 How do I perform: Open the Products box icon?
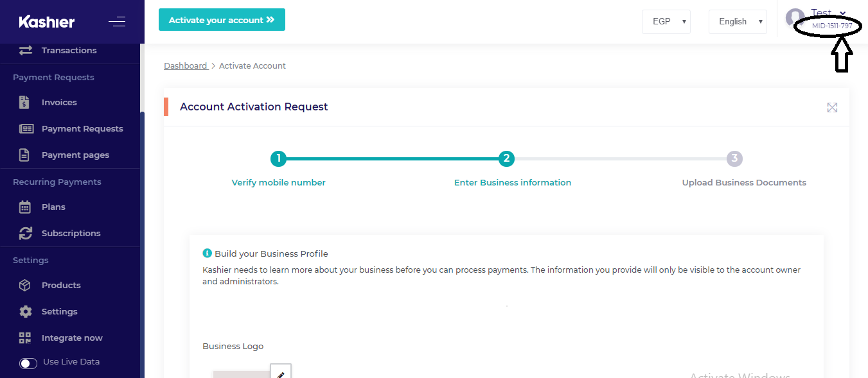[x=25, y=285]
